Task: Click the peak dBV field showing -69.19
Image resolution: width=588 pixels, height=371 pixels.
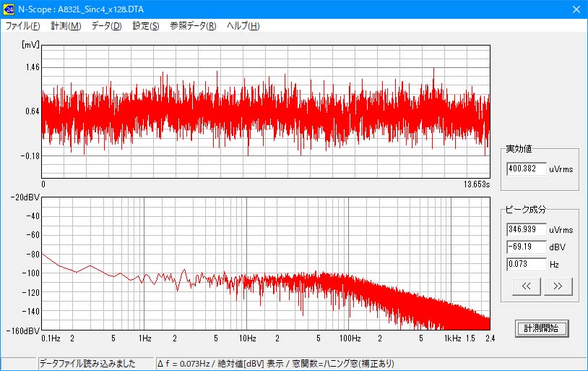Action: pyautogui.click(x=526, y=247)
